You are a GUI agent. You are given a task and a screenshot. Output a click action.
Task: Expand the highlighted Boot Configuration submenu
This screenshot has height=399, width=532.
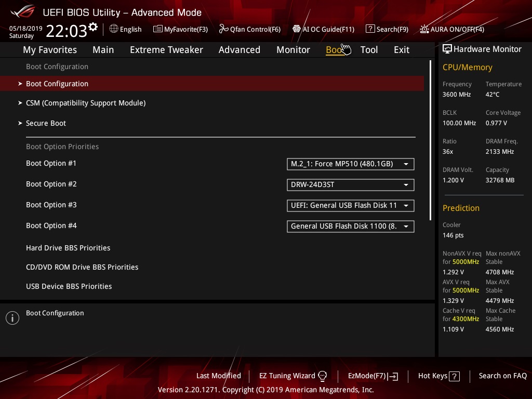212,84
